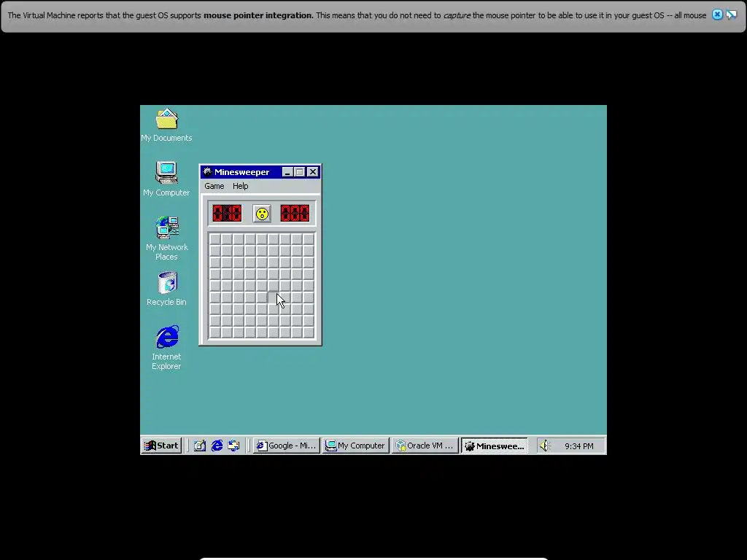The height and width of the screenshot is (560, 747).
Task: Click the mine counter display
Action: (x=227, y=214)
